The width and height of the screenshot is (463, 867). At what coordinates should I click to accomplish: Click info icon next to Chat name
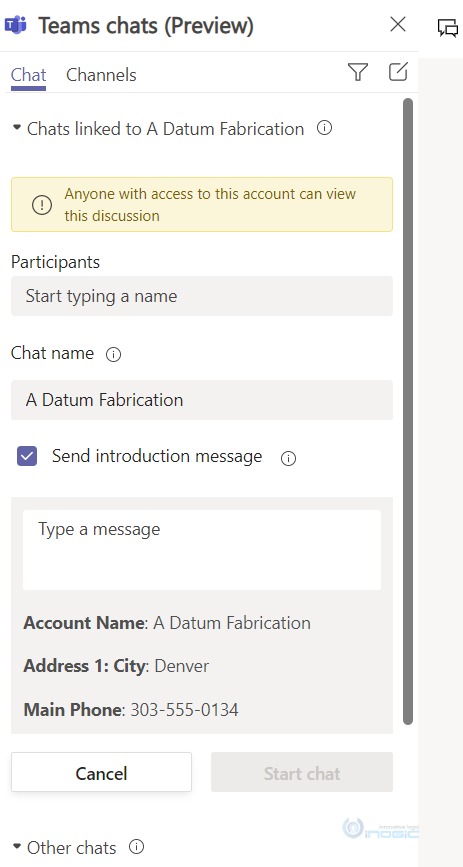(113, 354)
